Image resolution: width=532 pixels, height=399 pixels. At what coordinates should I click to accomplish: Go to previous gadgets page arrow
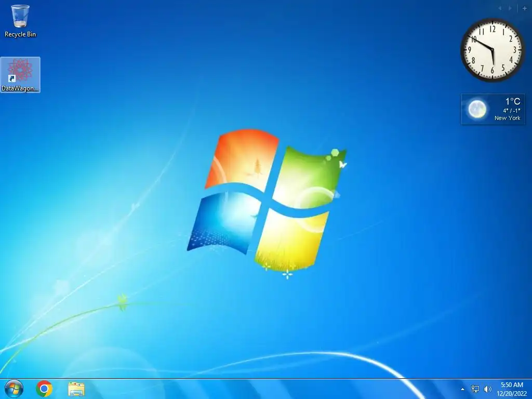[x=500, y=8]
